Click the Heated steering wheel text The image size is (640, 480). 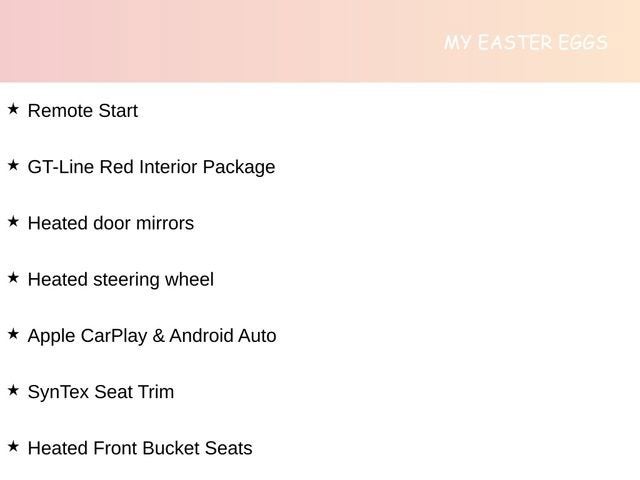(x=121, y=280)
